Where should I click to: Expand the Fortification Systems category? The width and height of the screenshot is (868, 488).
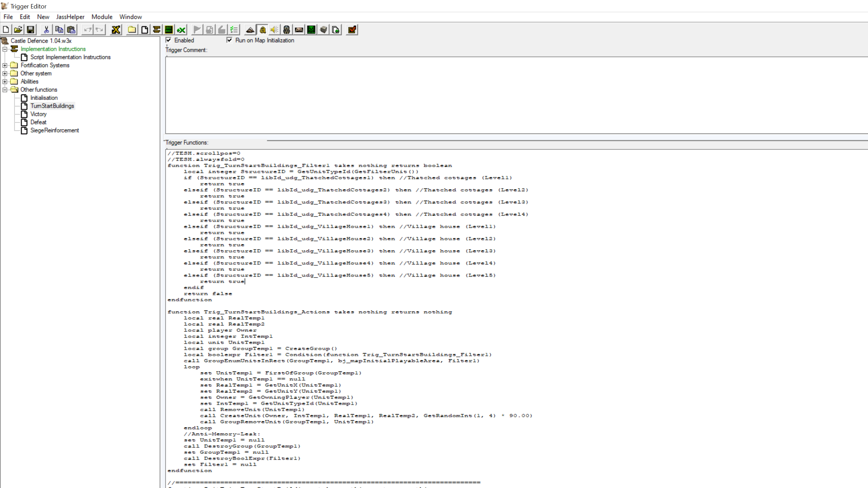click(5, 65)
